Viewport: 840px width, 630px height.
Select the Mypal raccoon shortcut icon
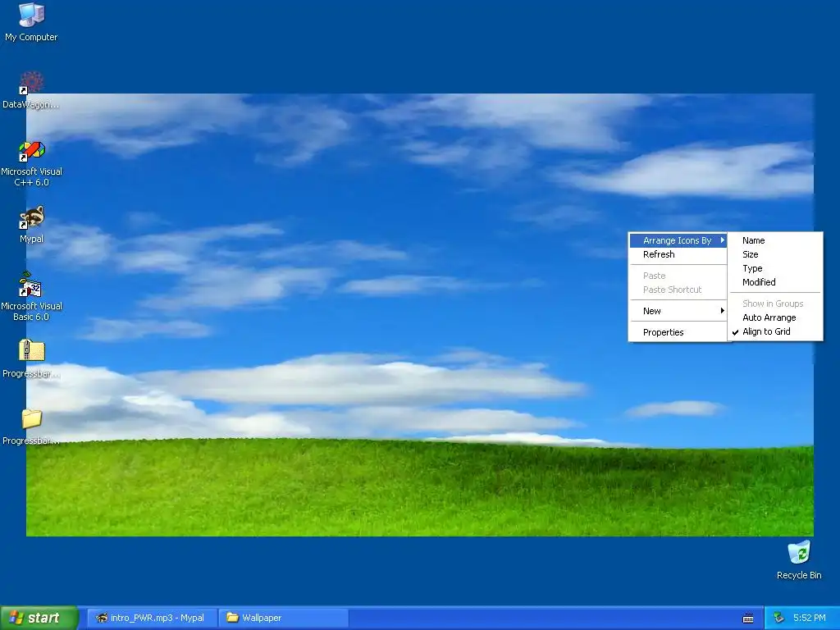[32, 217]
